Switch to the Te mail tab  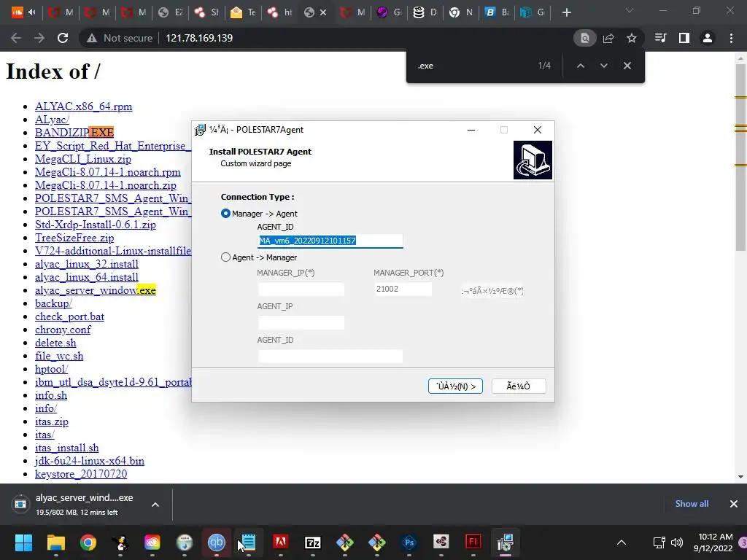(x=243, y=12)
